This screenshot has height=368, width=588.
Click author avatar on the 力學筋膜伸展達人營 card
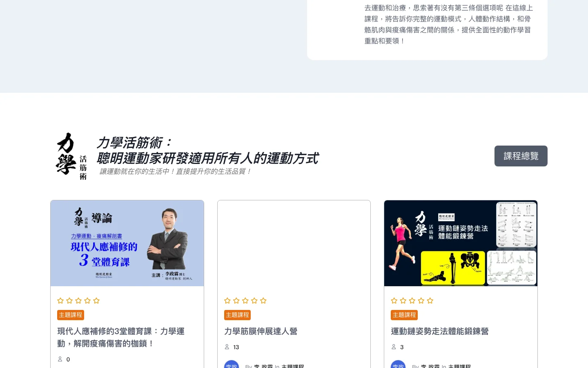(x=232, y=365)
